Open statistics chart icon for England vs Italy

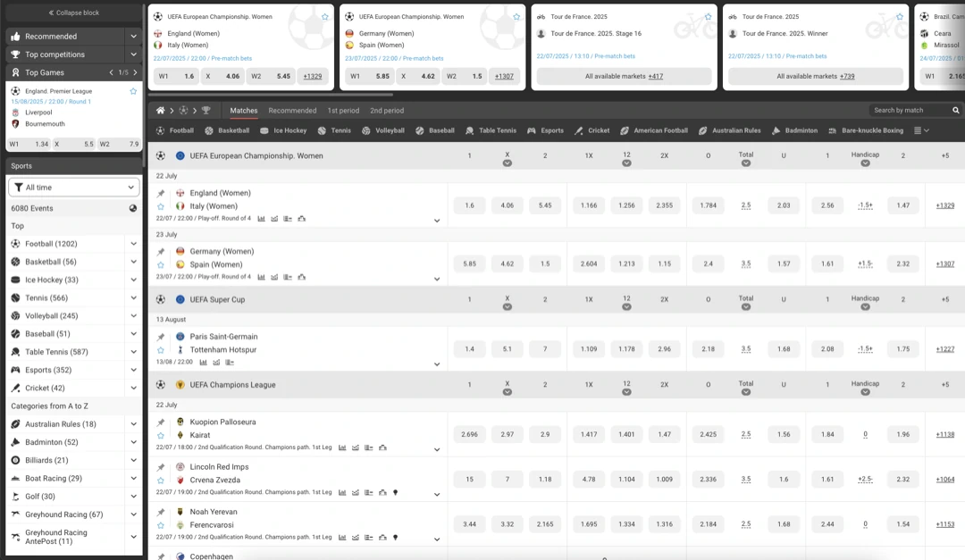click(262, 219)
